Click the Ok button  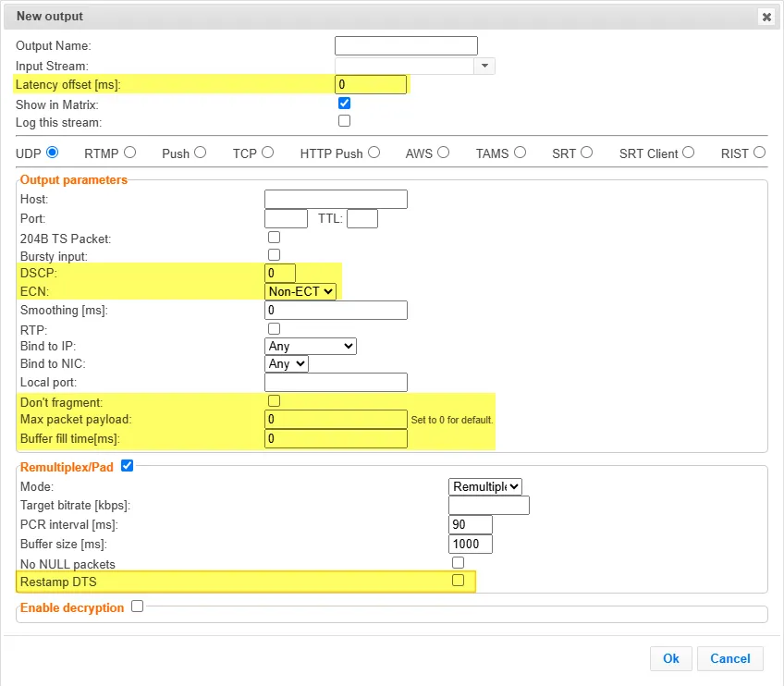coord(671,658)
